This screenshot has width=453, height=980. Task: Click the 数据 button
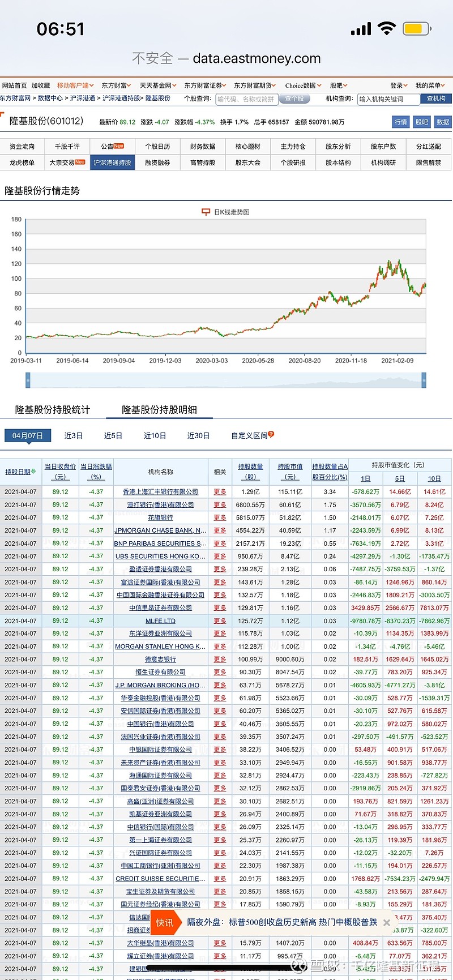443,122
